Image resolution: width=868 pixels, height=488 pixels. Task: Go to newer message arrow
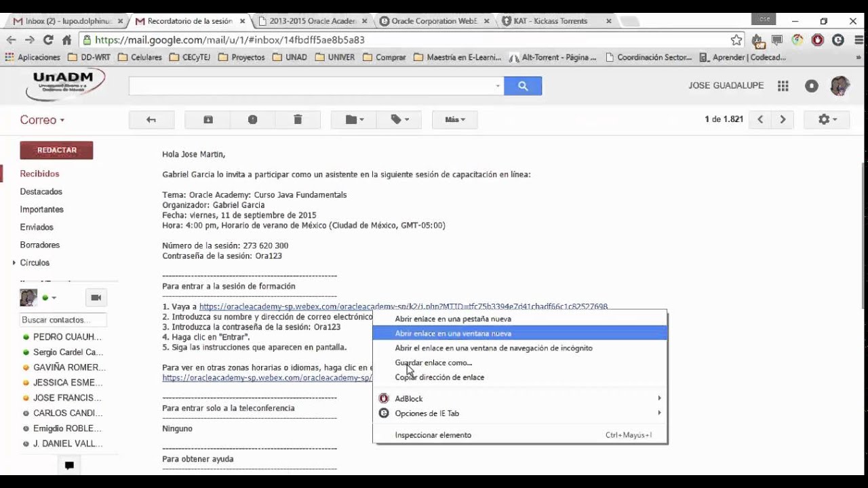point(760,119)
